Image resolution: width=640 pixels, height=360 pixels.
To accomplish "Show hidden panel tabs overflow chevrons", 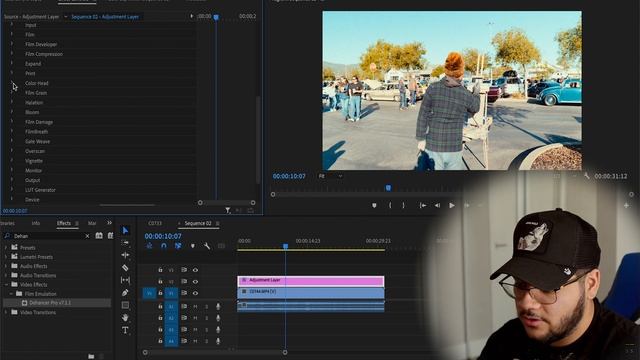I will 109,223.
